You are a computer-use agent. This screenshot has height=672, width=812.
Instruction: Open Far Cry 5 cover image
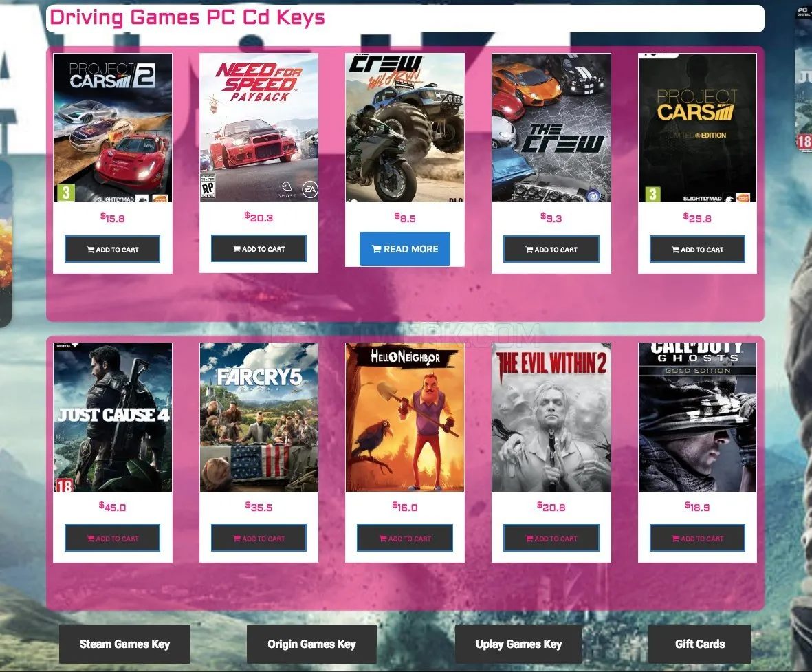click(259, 417)
